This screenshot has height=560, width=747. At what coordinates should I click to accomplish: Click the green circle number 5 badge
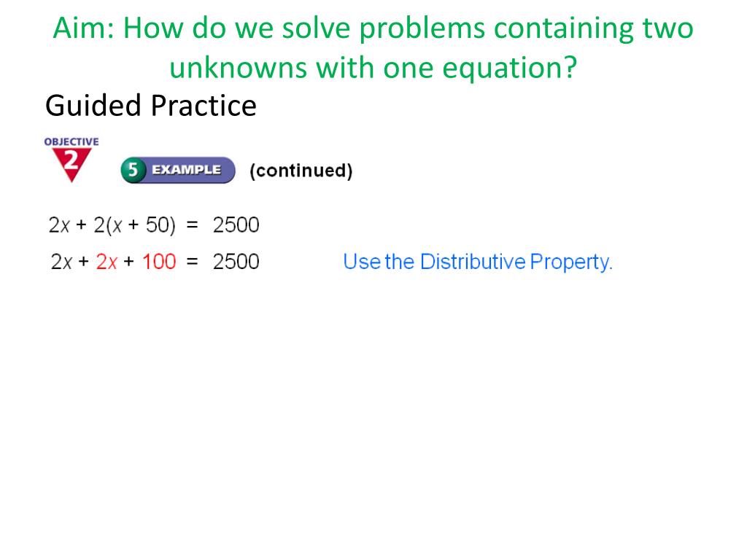coord(133,170)
